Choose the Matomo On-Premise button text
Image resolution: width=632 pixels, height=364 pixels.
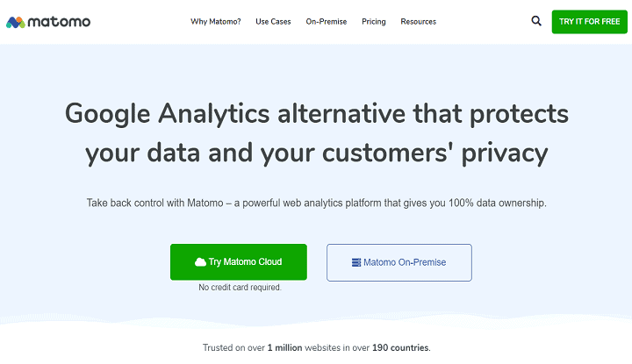(x=405, y=262)
